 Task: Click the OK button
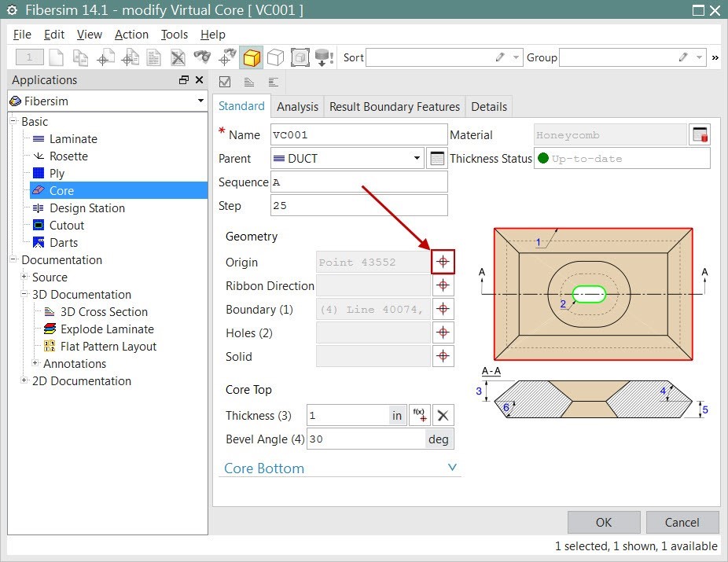603,522
